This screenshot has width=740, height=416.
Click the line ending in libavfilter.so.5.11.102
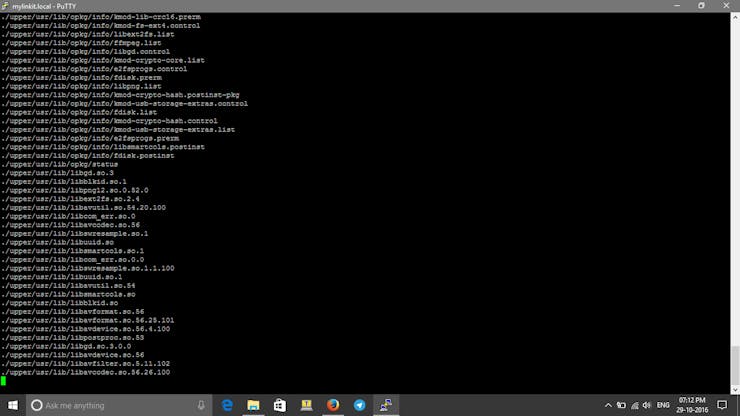click(85, 364)
